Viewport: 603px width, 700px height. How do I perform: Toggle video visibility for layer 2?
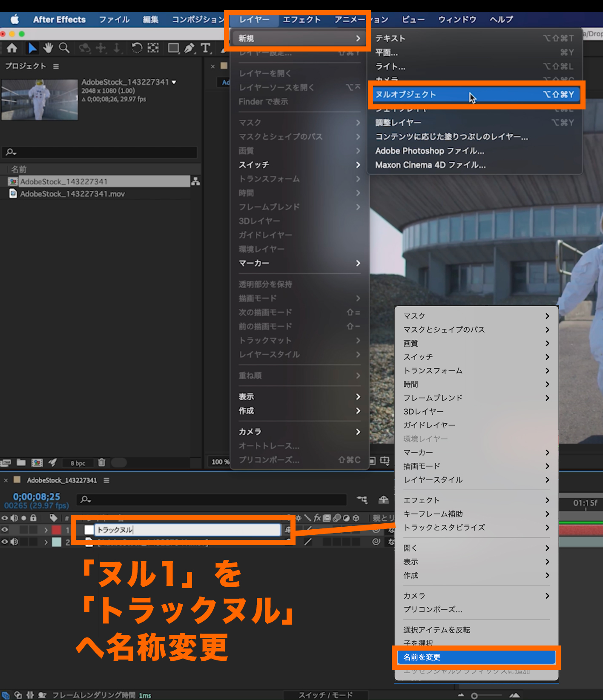[x=5, y=542]
